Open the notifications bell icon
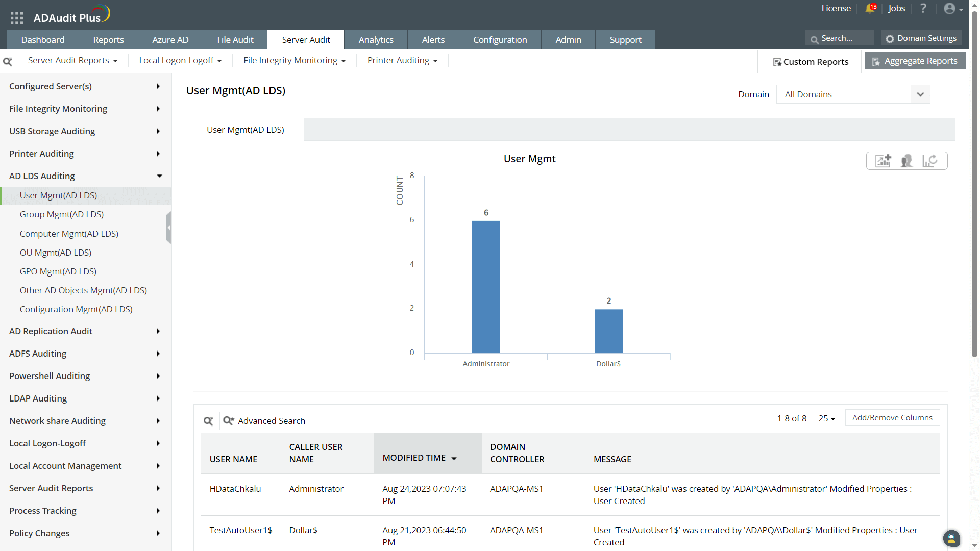Image resolution: width=980 pixels, height=551 pixels. click(870, 8)
